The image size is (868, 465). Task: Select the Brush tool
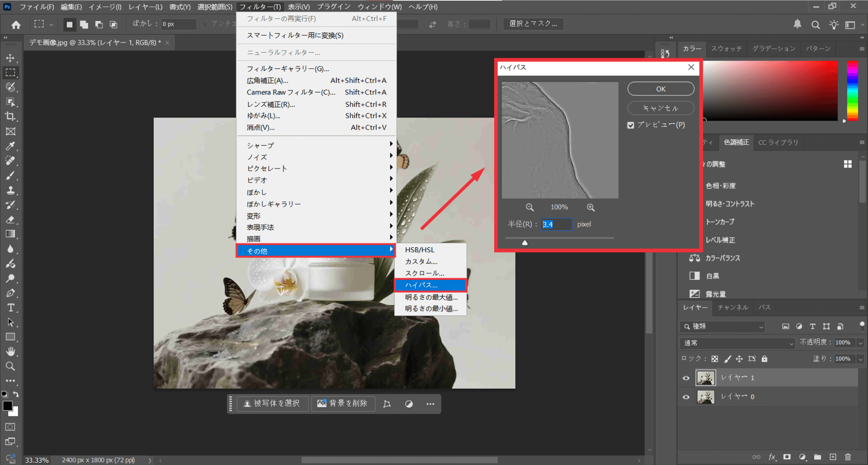tap(10, 175)
